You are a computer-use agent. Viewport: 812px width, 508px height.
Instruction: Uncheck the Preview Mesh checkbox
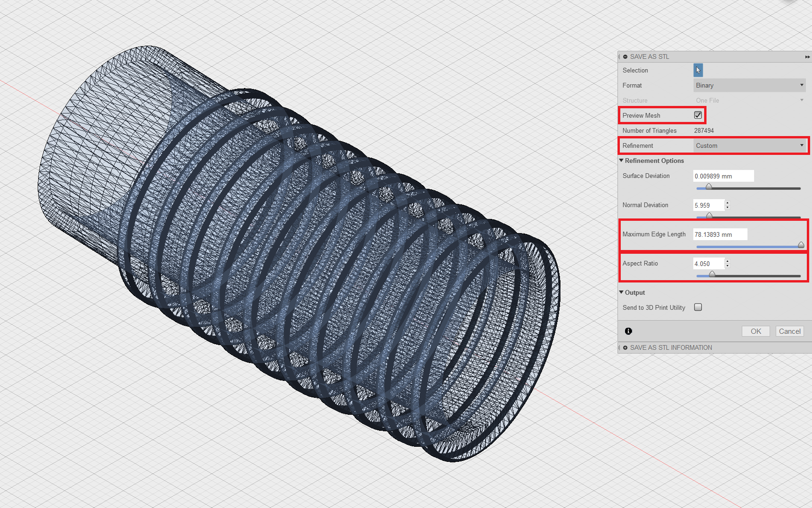click(698, 115)
